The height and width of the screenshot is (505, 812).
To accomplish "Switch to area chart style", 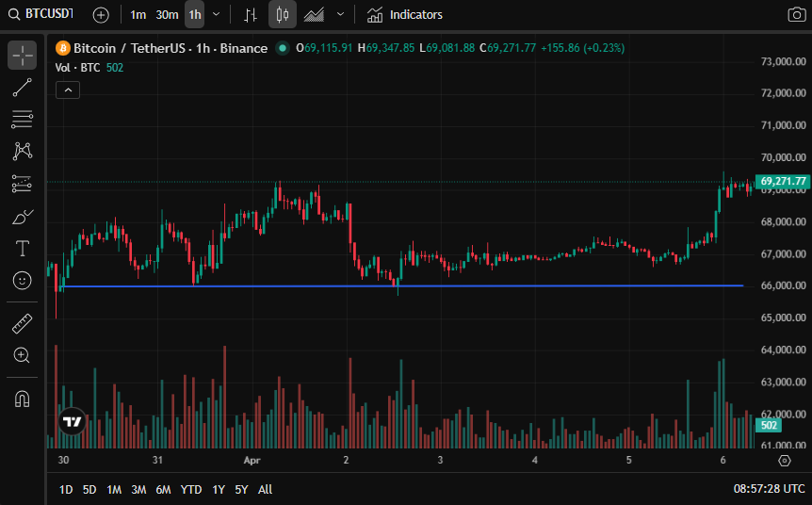I will tap(314, 15).
